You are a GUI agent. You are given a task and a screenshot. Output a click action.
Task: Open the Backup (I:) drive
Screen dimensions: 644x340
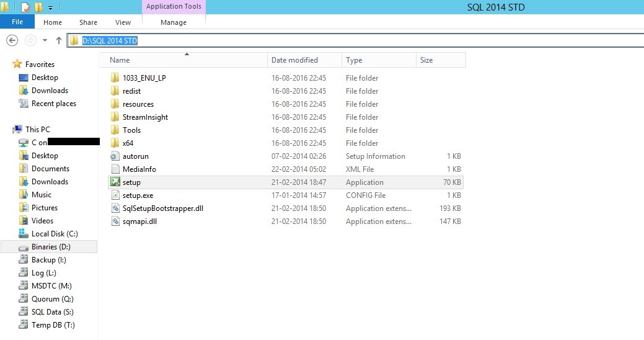[49, 260]
